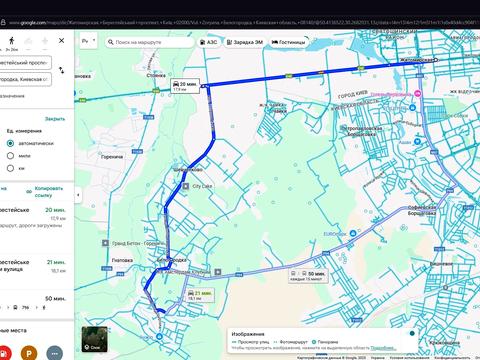Image resolution: width=480 pixels, height=360 pixels.
Task: Click the АЗС gas station chip
Action: [x=209, y=42]
